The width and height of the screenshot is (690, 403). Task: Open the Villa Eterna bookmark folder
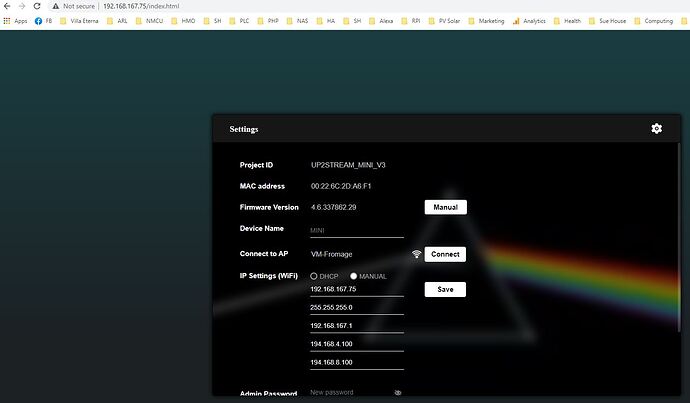pos(79,21)
